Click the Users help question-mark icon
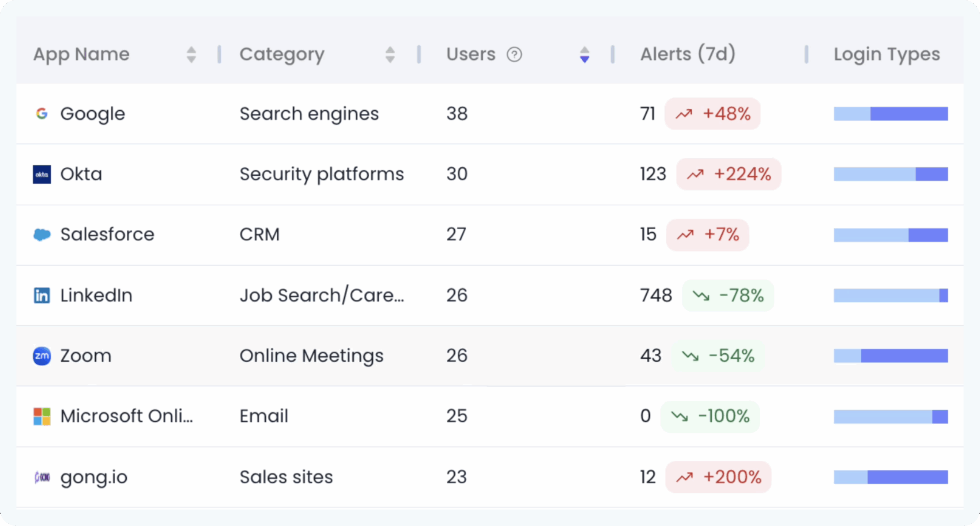The image size is (980, 526). (x=514, y=54)
